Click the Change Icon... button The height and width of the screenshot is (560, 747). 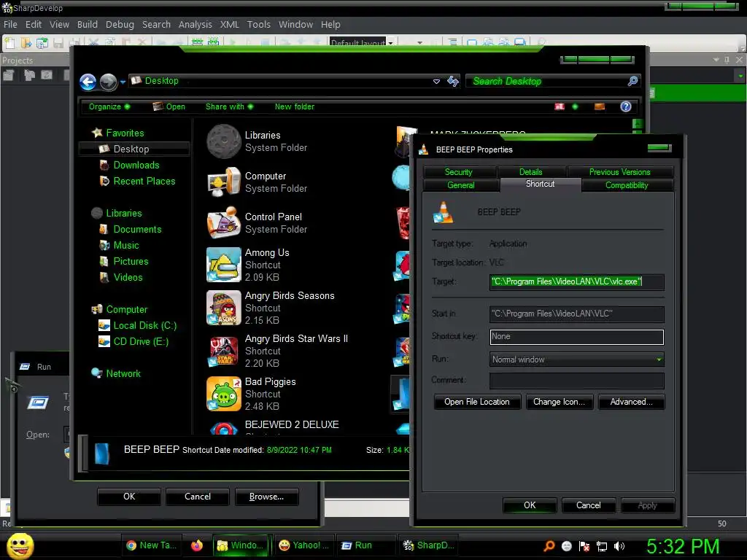point(560,402)
